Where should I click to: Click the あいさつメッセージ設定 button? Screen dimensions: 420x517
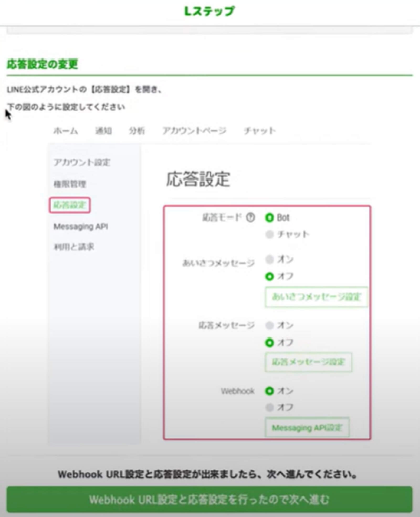pos(316,297)
